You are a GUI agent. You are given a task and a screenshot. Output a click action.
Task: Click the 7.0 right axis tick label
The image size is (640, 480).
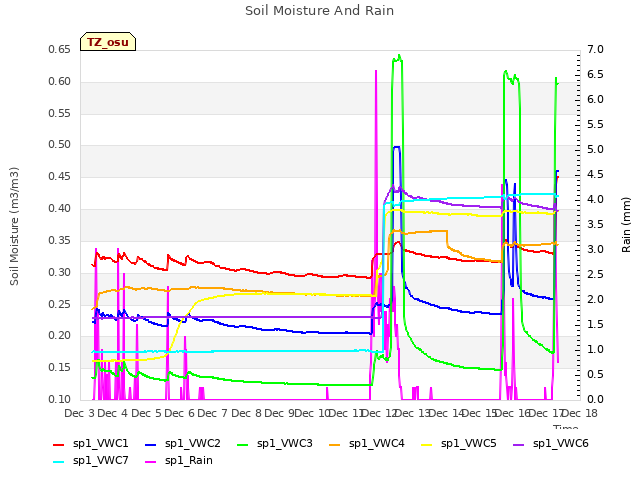pyautogui.click(x=596, y=49)
